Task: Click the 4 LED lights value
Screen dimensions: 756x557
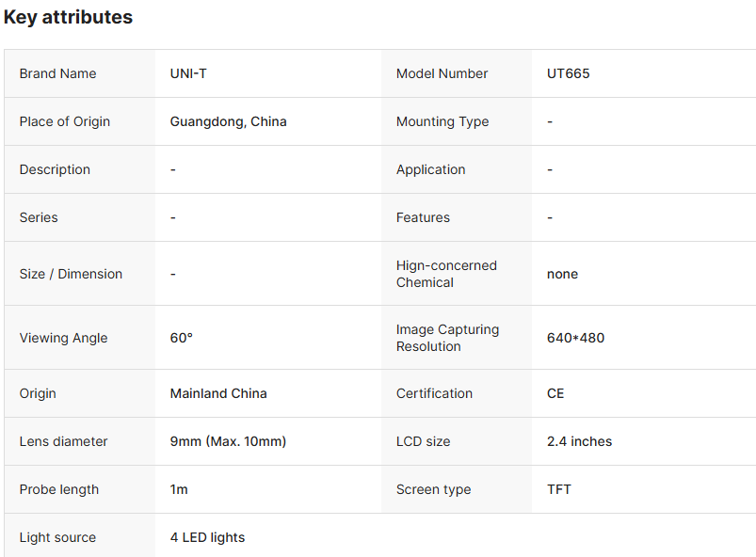Action: click(x=207, y=537)
